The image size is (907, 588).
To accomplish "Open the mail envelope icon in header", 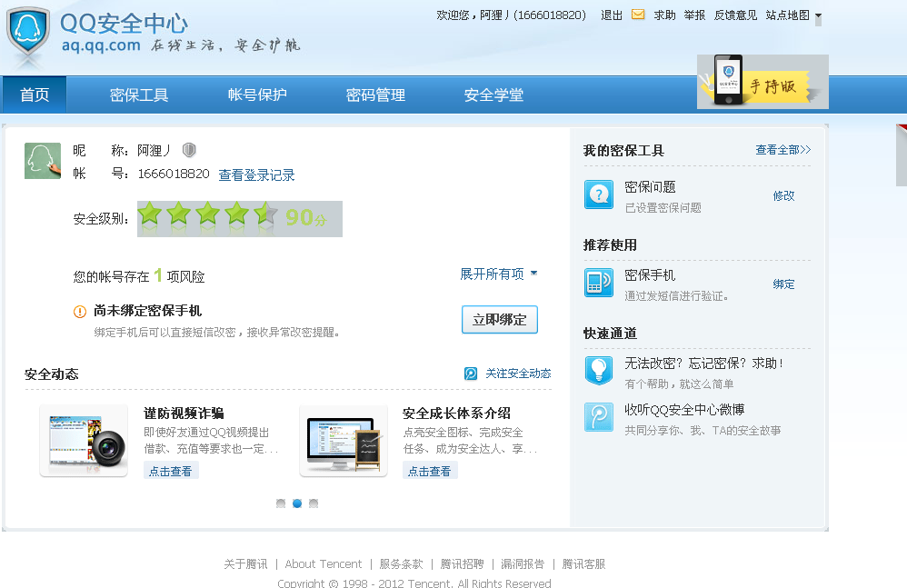I will (638, 15).
